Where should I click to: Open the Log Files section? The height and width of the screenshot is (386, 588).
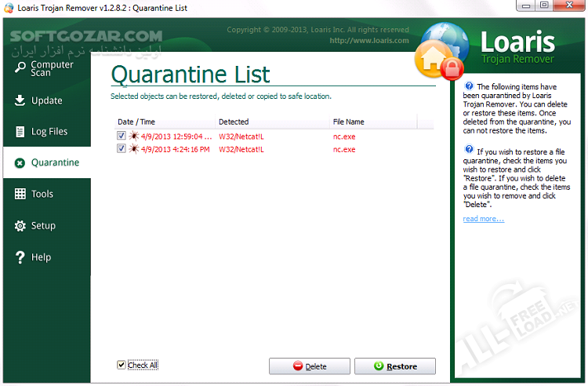click(x=49, y=132)
